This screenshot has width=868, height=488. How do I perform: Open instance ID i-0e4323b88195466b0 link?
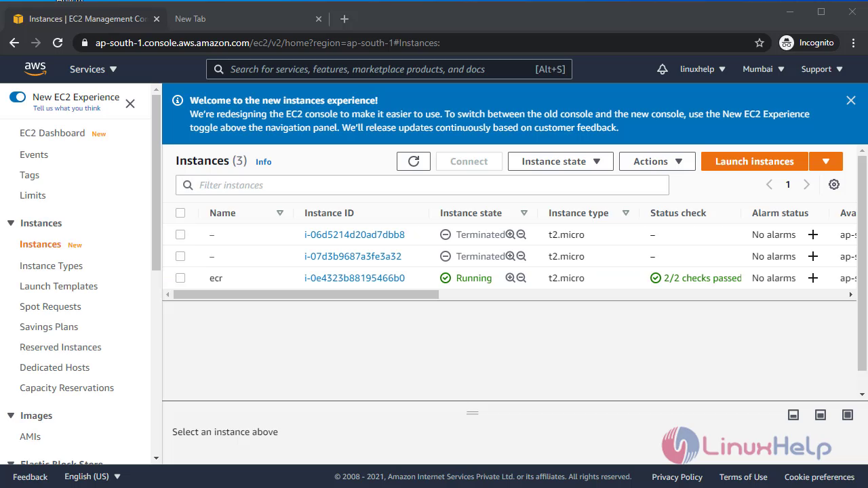pyautogui.click(x=355, y=278)
